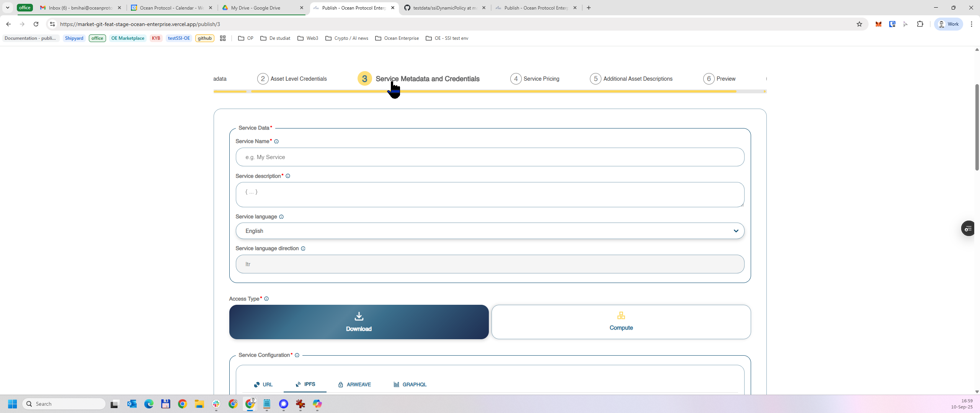Image resolution: width=980 pixels, height=413 pixels.
Task: Open MetaMask fox extension icon
Action: pyautogui.click(x=878, y=24)
